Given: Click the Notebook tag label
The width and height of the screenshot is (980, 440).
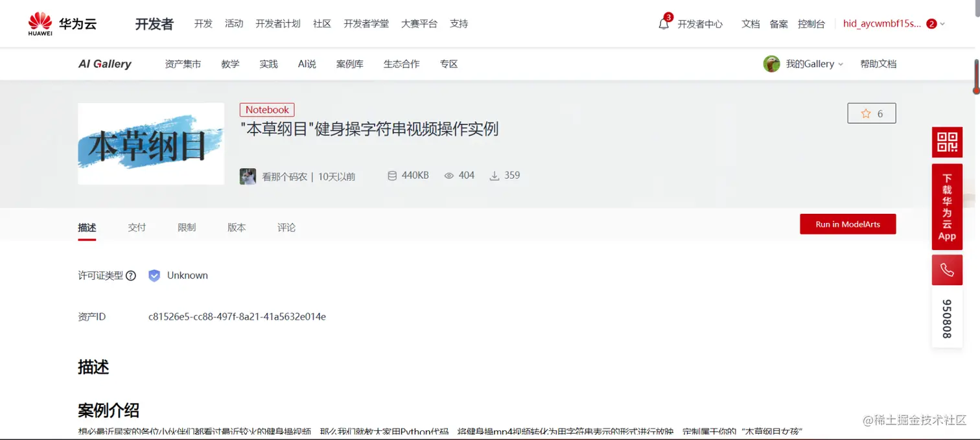Looking at the screenshot, I should pos(267,110).
